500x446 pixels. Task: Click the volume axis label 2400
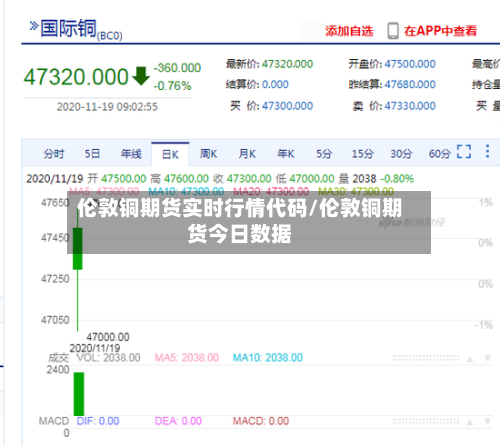(58, 370)
